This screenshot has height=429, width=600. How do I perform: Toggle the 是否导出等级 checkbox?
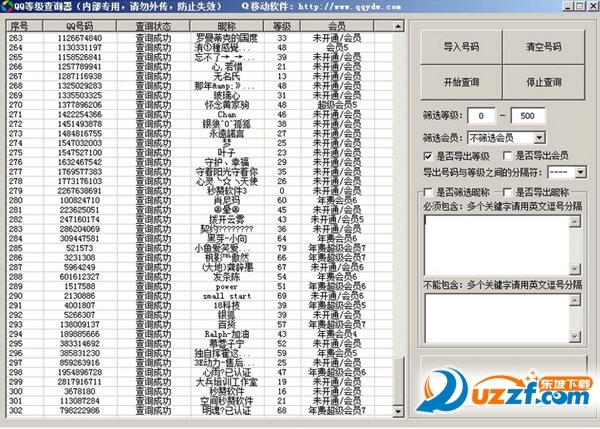click(x=428, y=156)
